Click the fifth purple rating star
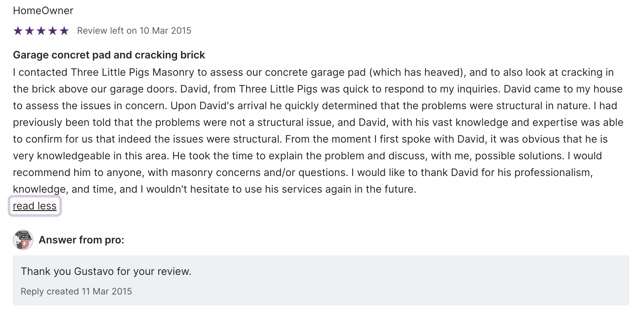 tap(64, 31)
